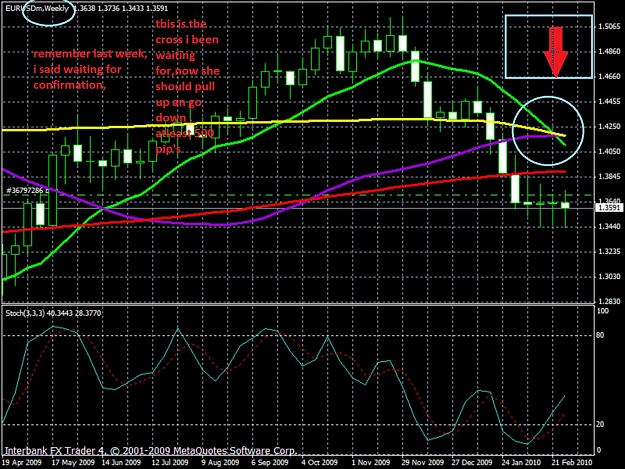Click the 9 Aug 2009 date label
Viewport: 625px width, 469px height.
pos(220,462)
